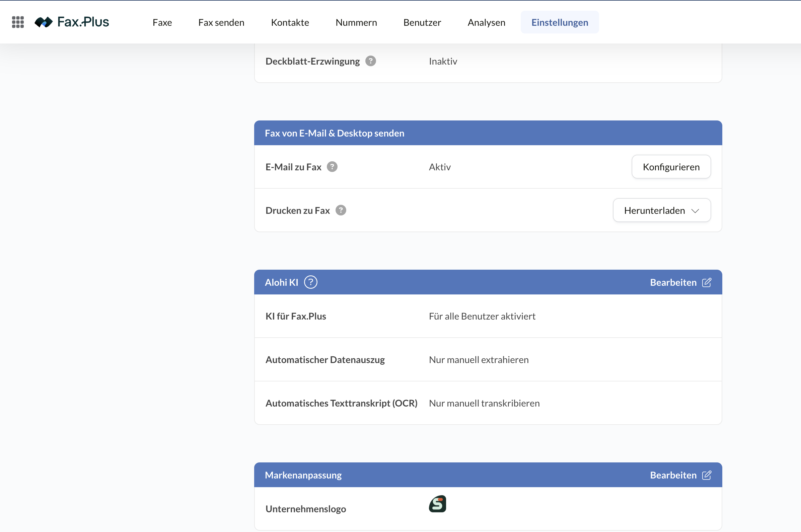Go to Fax senden
The image size is (801, 532).
pyautogui.click(x=221, y=22)
